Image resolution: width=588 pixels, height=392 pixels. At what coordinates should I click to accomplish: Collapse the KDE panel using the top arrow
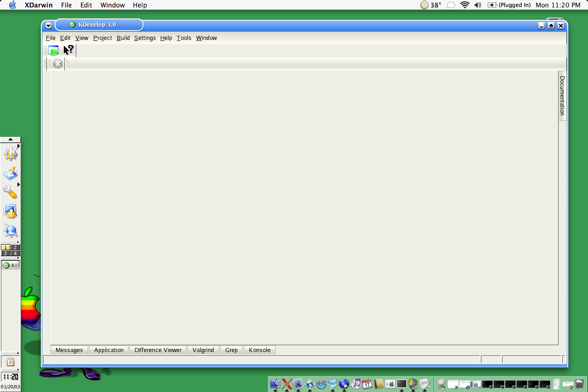pyautogui.click(x=10, y=139)
